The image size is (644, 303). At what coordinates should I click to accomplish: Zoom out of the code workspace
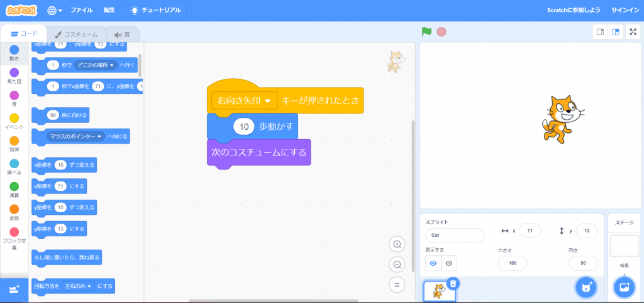coord(397,265)
